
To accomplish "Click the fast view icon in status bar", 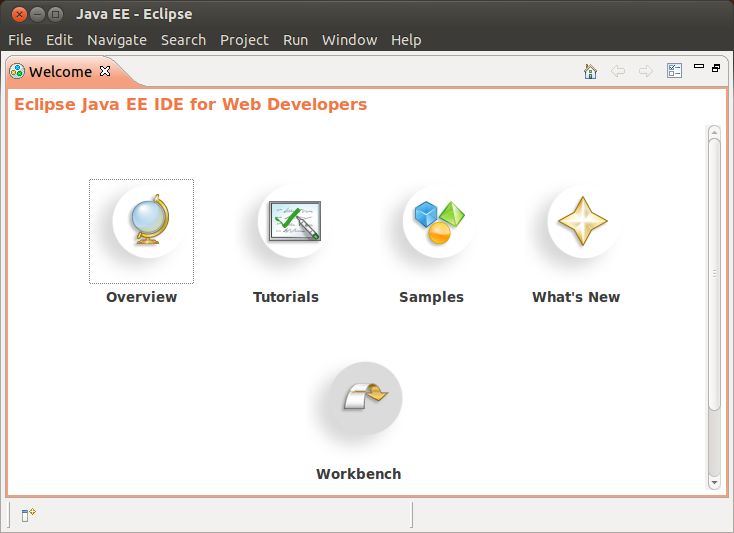I will click(29, 515).
